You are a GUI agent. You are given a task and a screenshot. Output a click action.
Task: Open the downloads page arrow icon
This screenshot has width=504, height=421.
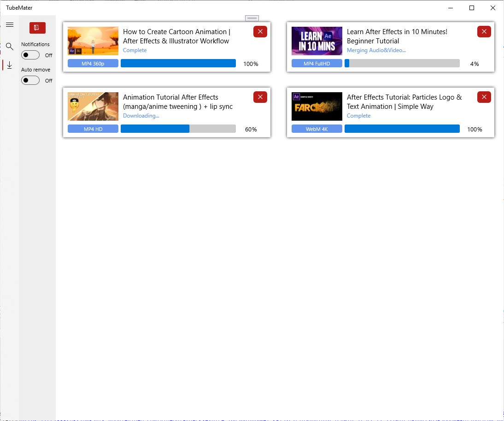click(x=10, y=65)
